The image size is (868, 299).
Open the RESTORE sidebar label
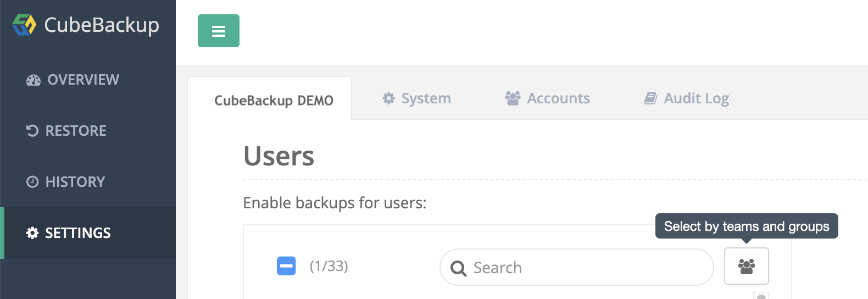(76, 131)
